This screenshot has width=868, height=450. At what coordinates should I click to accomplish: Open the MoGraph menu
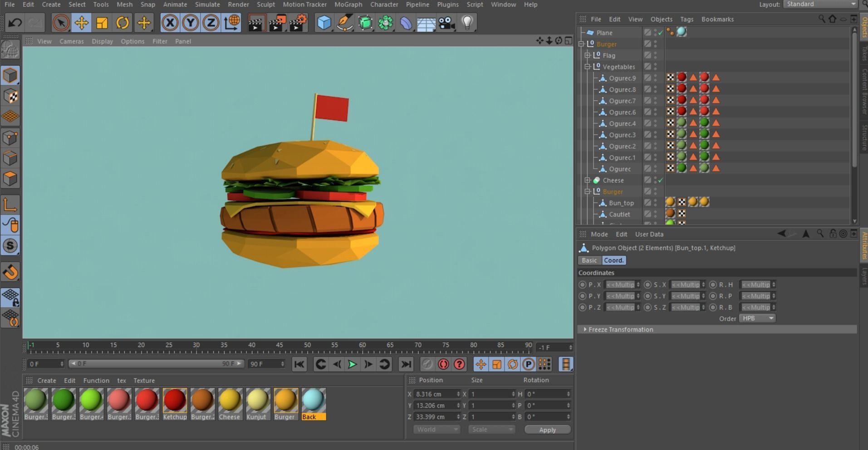[x=348, y=5]
